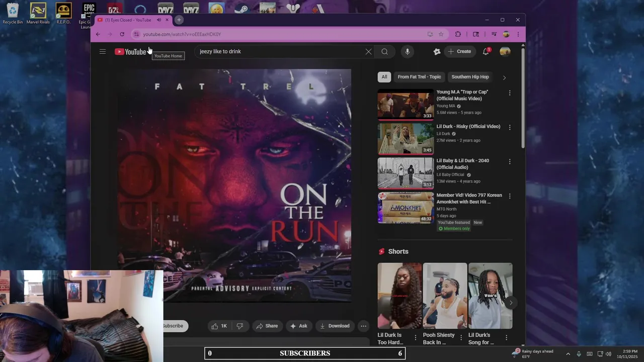Share the video
The image size is (644, 362).
coord(267,326)
